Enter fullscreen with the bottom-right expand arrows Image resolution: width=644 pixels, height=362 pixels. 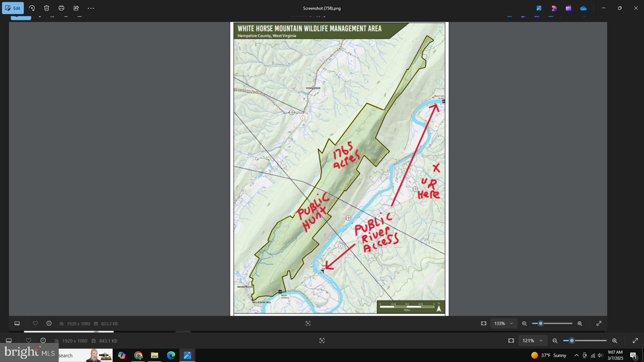(x=635, y=341)
